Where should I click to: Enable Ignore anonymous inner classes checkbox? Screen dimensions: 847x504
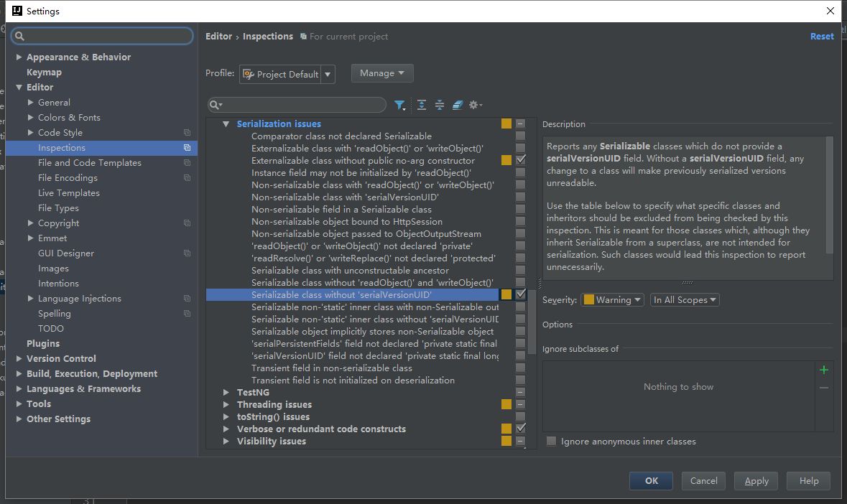551,442
